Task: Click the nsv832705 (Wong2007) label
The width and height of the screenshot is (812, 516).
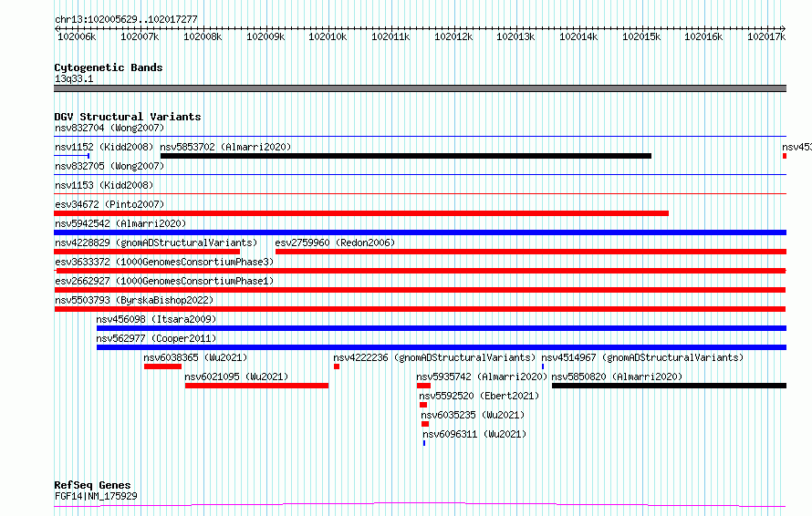Action: coord(109,166)
